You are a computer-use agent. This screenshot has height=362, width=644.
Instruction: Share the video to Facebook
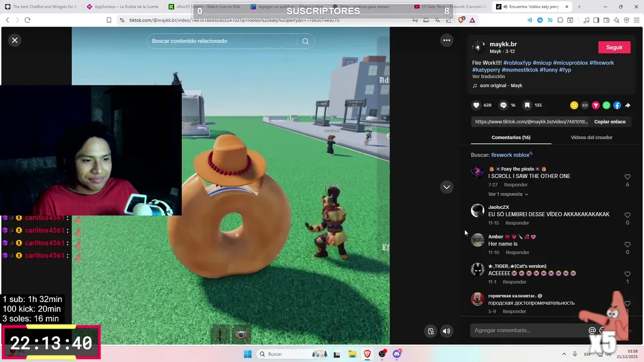pos(617,105)
